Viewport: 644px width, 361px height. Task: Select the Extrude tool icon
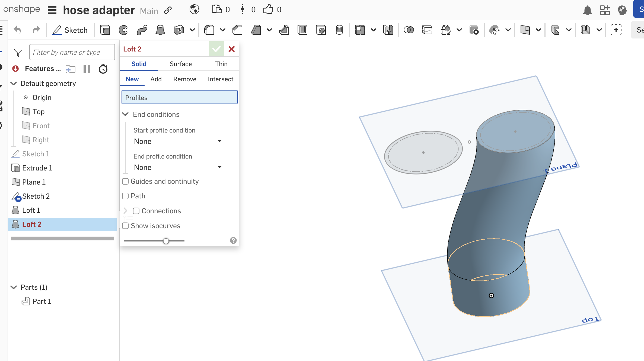coord(105,30)
